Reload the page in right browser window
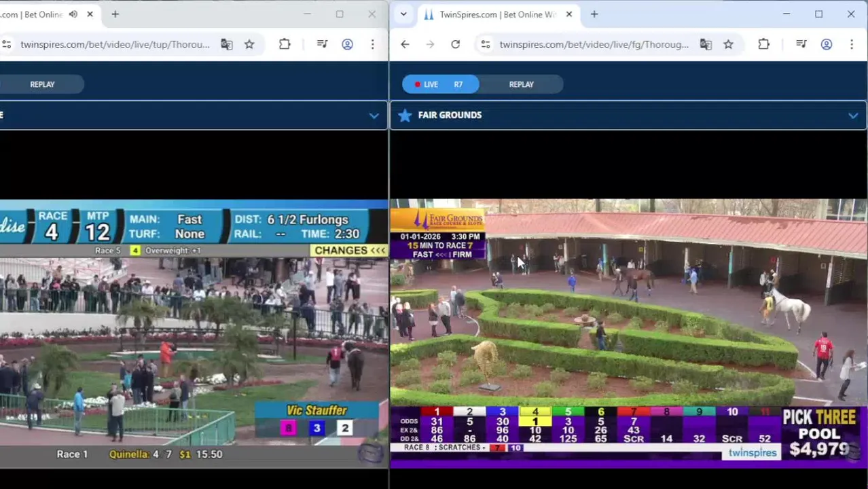The width and height of the screenshot is (868, 489). pyautogui.click(x=455, y=44)
